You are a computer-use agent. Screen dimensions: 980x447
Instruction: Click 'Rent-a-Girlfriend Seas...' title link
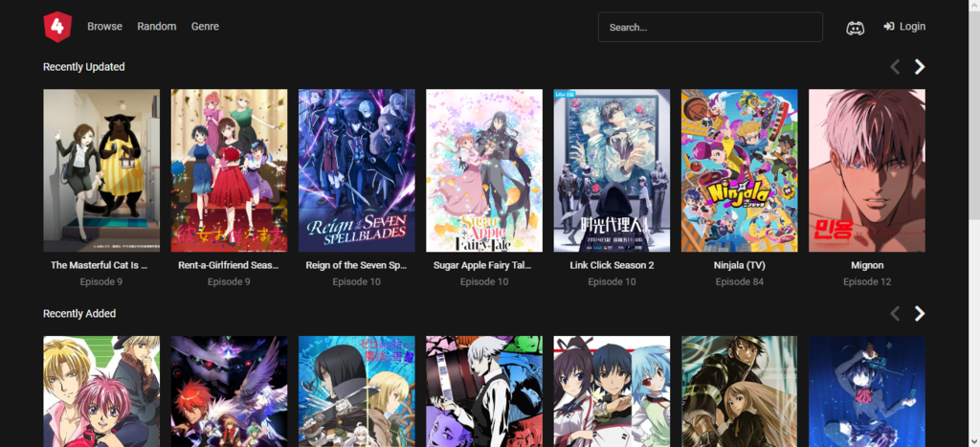click(228, 265)
